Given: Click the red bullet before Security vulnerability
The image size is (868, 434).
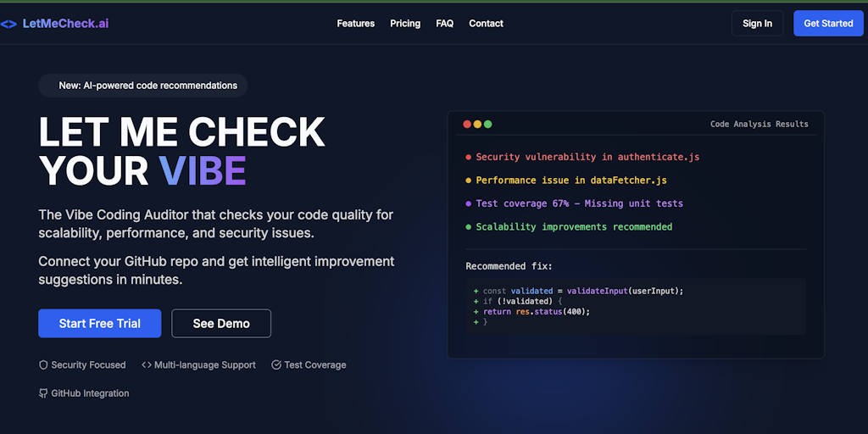Looking at the screenshot, I should pyautogui.click(x=468, y=157).
